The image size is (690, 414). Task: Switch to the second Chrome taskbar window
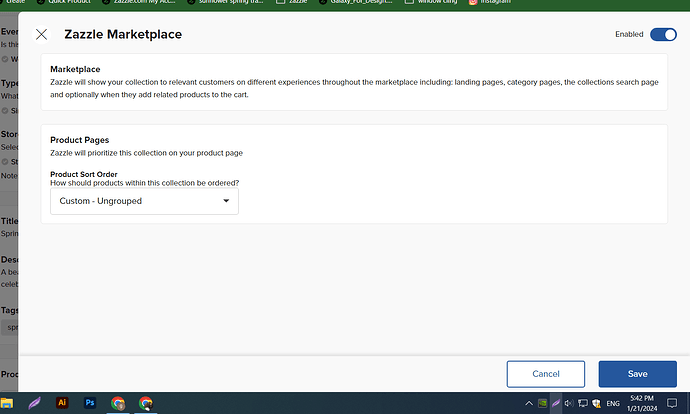point(146,403)
